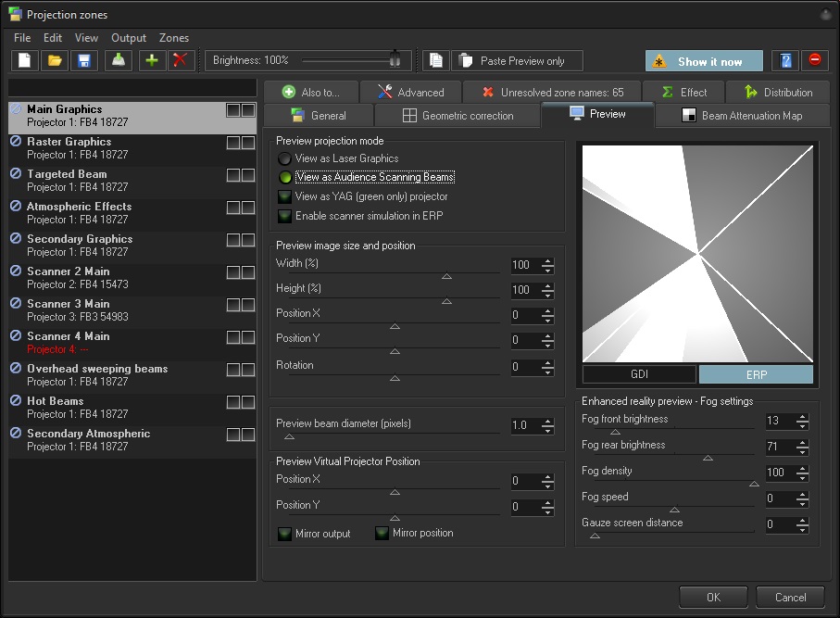840x618 pixels.
Task: Click the copy icon beside brightness slider
Action: (x=435, y=61)
